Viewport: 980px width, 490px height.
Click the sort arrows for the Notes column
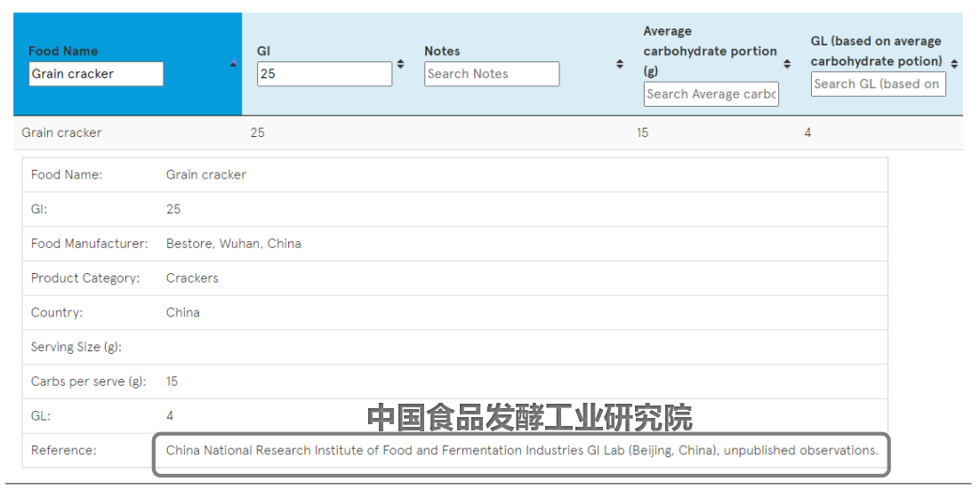click(x=620, y=64)
